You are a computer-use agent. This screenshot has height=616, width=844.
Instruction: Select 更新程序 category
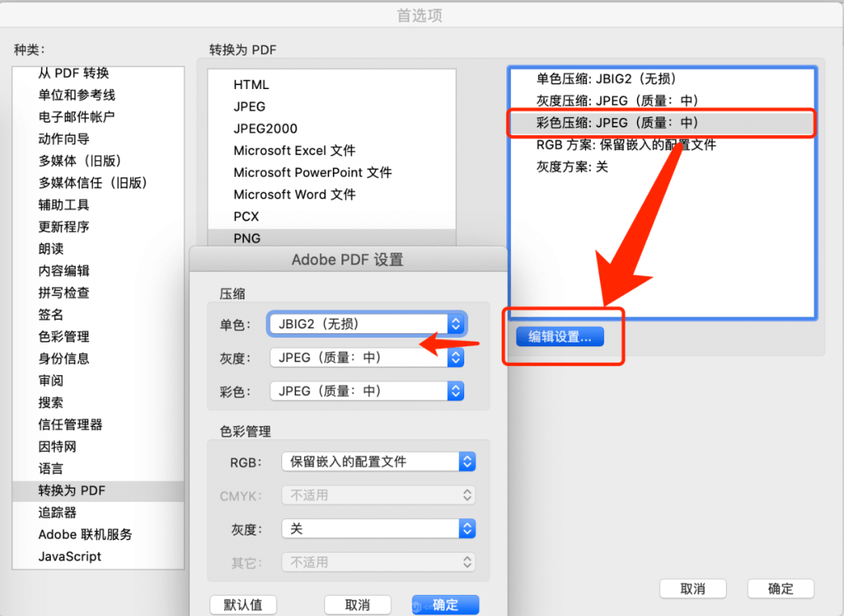point(98,227)
